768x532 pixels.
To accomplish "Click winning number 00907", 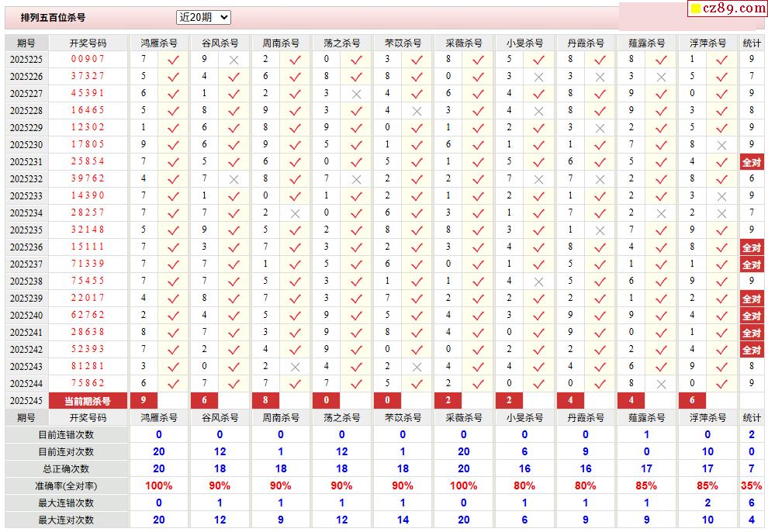I will (x=88, y=59).
